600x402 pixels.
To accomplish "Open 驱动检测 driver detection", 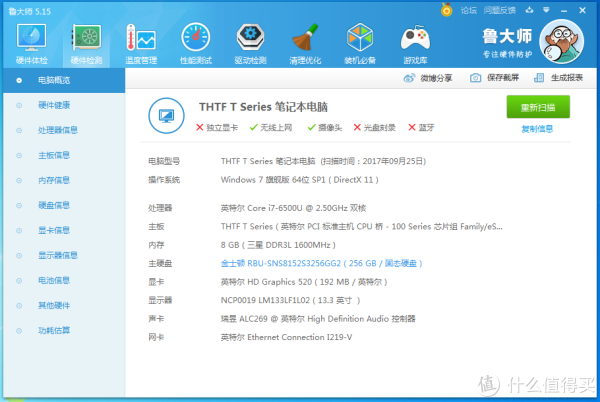I will (250, 44).
